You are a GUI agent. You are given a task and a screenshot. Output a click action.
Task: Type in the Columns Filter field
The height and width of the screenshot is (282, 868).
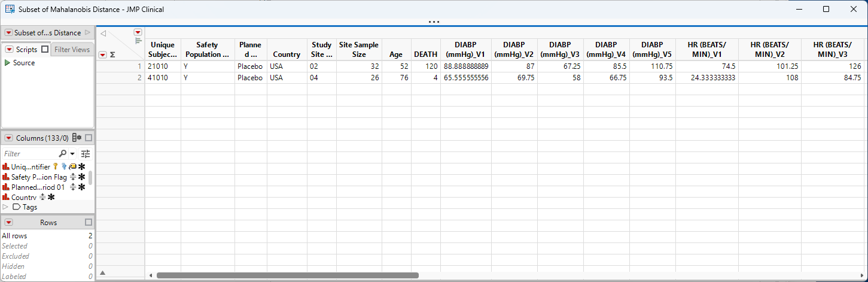coord(30,154)
